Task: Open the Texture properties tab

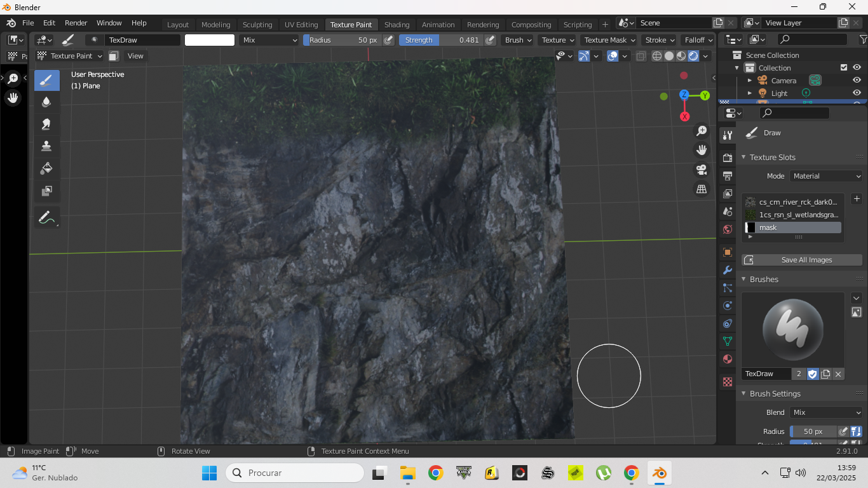Action: (x=728, y=382)
